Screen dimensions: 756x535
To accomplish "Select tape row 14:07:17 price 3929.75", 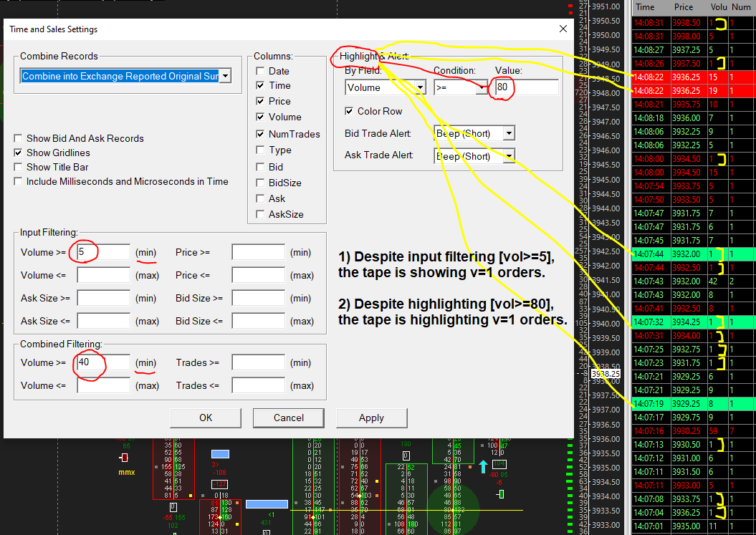I will coord(694,418).
